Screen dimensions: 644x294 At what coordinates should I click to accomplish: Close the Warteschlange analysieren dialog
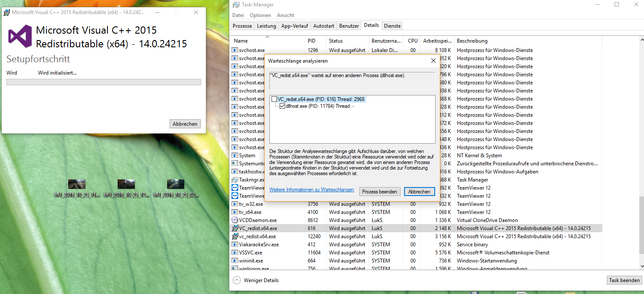coord(433,61)
